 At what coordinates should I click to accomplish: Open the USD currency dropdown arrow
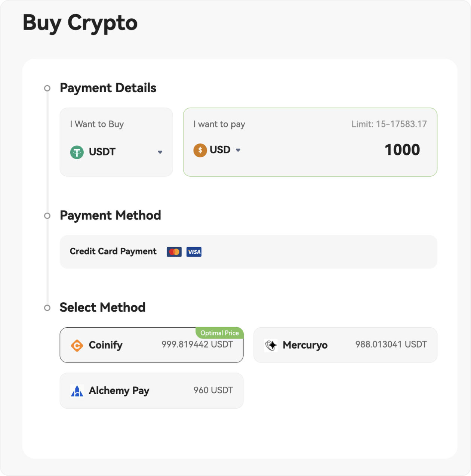coord(238,150)
